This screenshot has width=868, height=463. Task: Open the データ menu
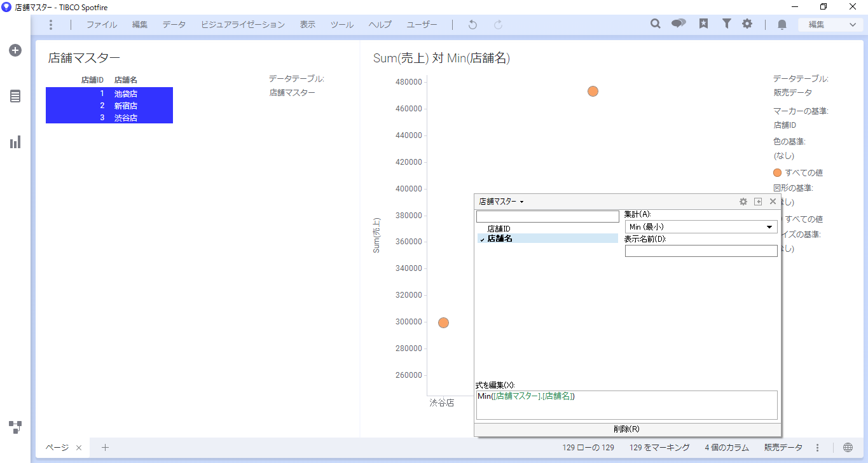[174, 25]
